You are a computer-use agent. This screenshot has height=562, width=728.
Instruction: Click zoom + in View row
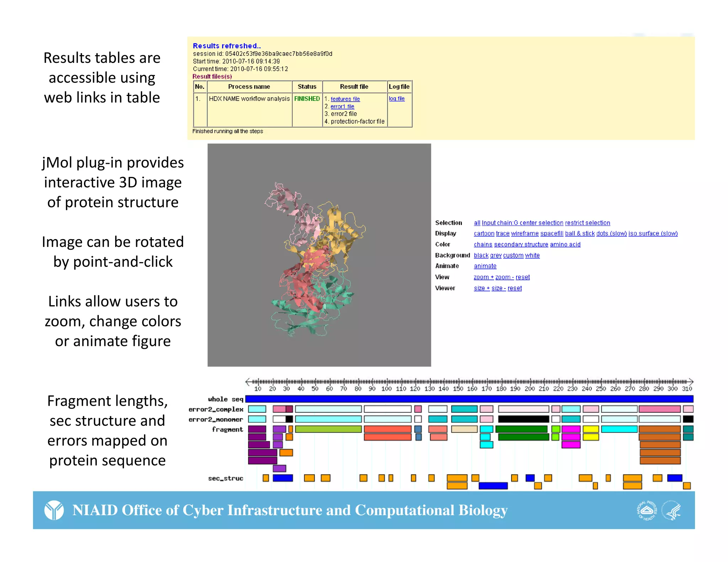tap(483, 277)
